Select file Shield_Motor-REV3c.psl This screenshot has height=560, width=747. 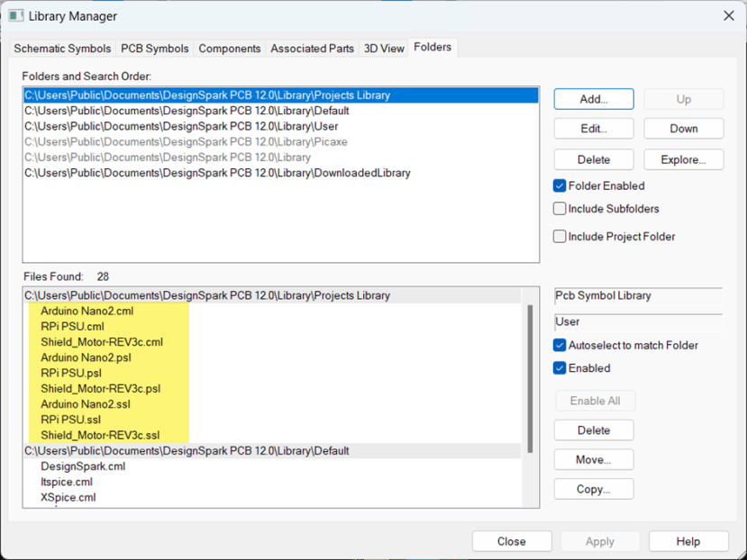pos(101,389)
